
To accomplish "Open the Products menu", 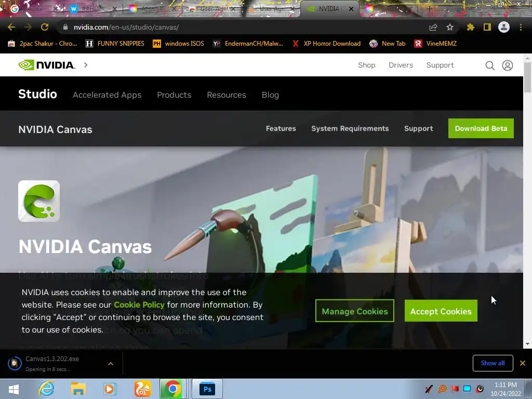I will tap(174, 95).
